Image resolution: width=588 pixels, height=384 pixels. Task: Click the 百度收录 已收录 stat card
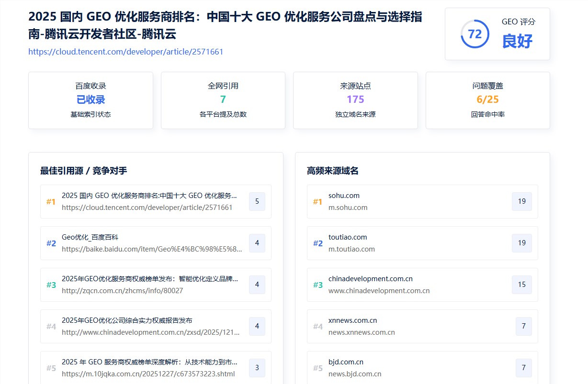tap(90, 100)
